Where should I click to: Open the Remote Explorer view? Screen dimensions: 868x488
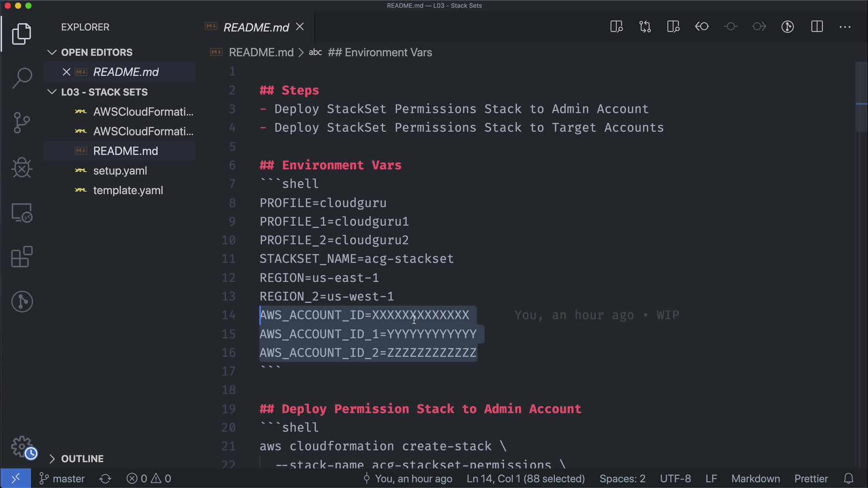click(22, 212)
